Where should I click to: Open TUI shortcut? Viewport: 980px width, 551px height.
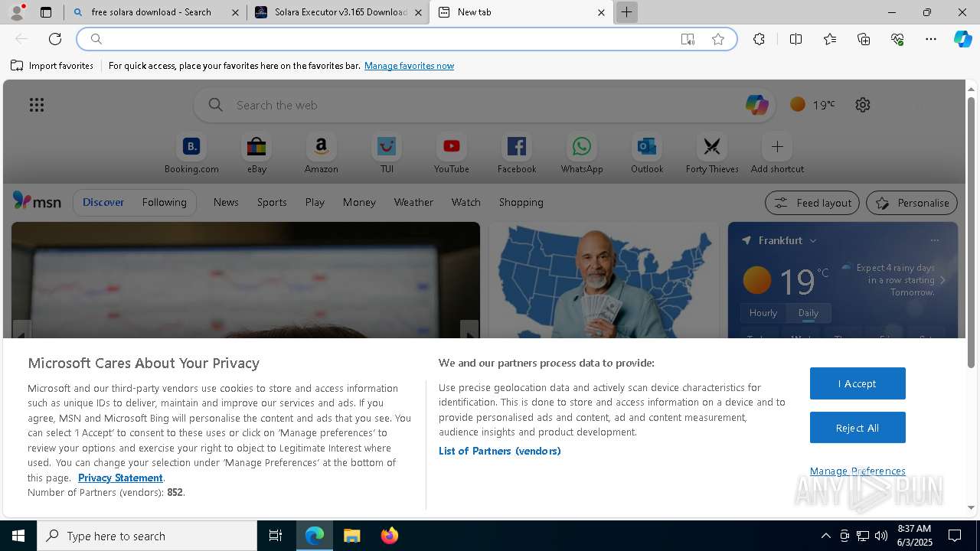pos(387,154)
